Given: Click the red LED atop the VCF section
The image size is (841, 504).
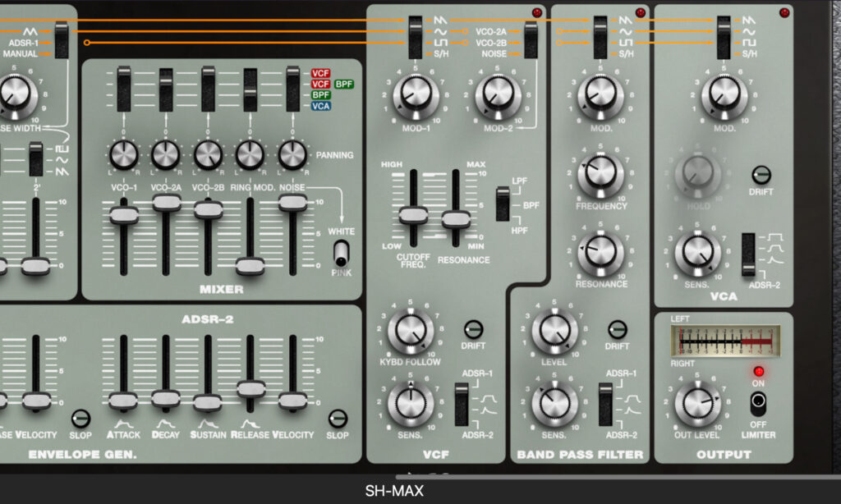Looking at the screenshot, I should coord(535,13).
